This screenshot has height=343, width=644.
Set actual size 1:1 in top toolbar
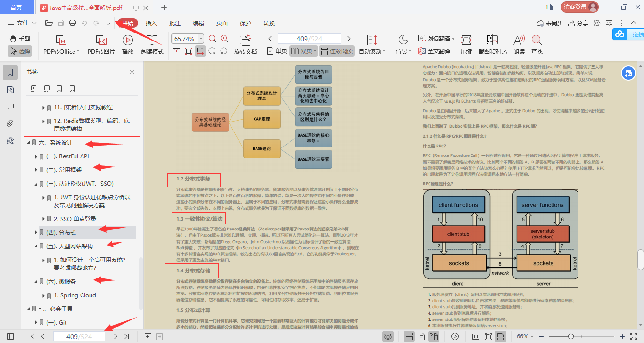tap(176, 51)
